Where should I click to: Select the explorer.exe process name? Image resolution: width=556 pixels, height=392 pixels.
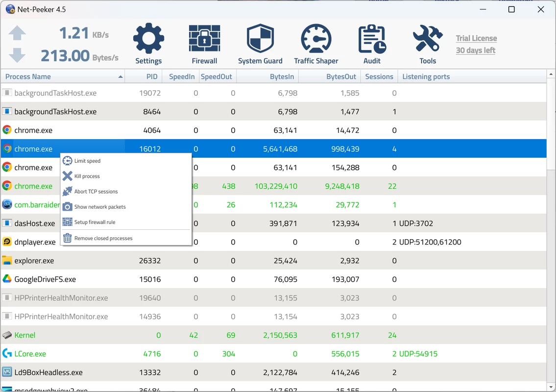[x=34, y=261]
